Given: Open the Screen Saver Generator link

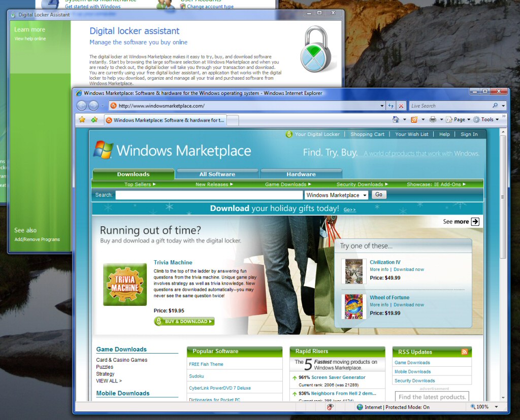Looking at the screenshot, I should point(338,377).
